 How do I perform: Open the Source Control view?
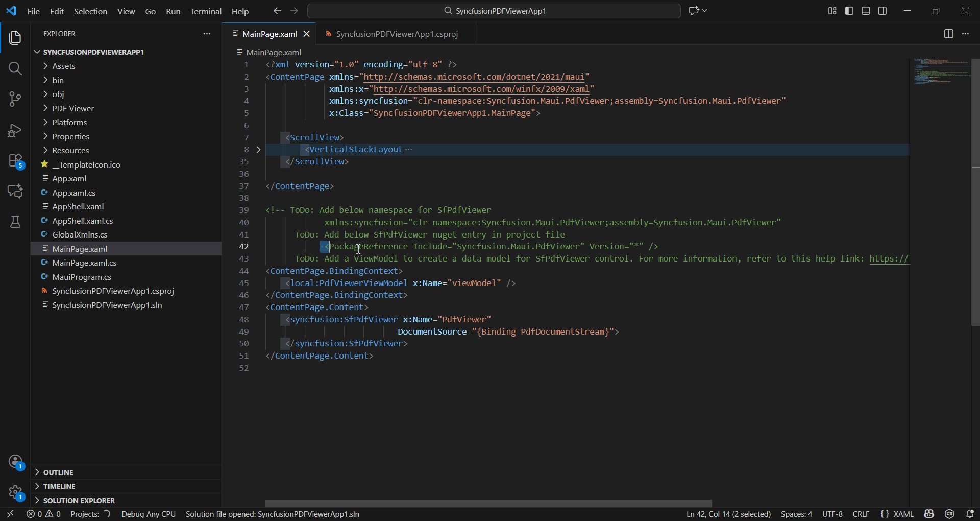click(15, 99)
